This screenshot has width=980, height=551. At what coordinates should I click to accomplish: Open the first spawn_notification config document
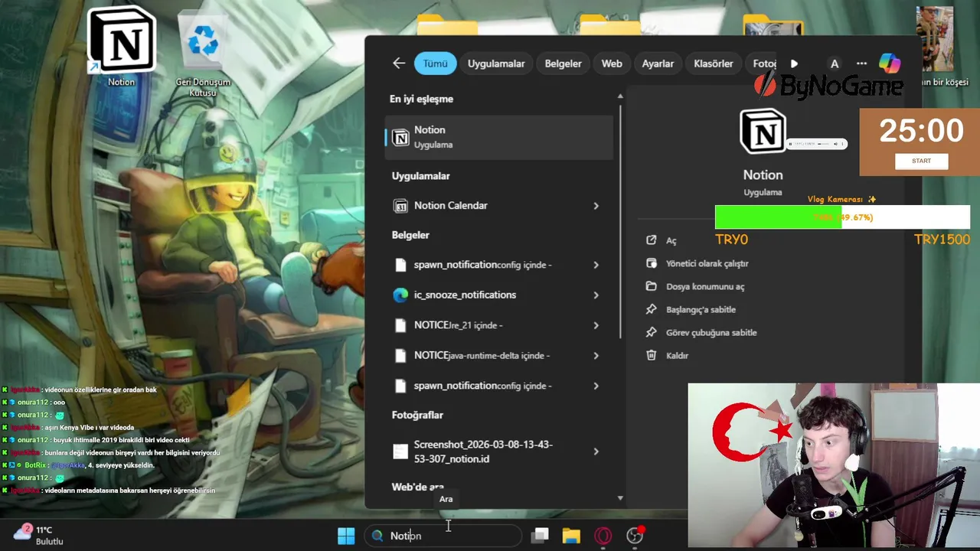[x=485, y=265]
